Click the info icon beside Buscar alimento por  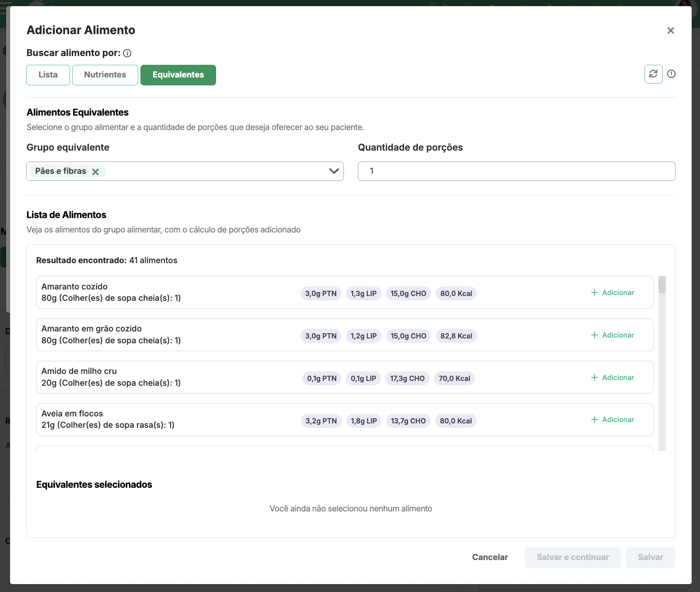(127, 53)
